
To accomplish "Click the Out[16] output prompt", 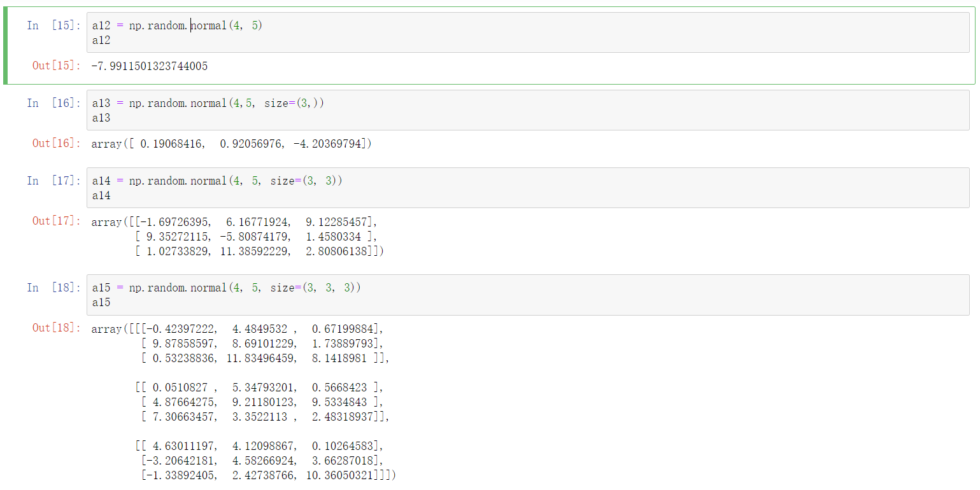I will (x=57, y=143).
